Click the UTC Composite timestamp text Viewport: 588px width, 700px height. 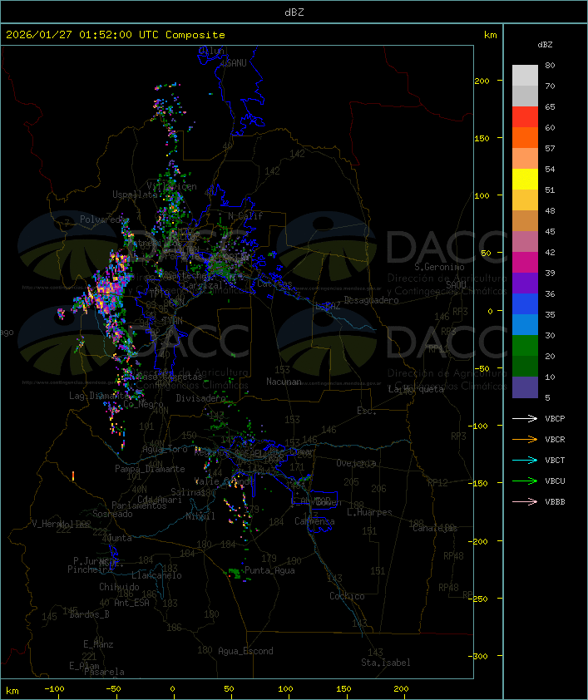(116, 35)
